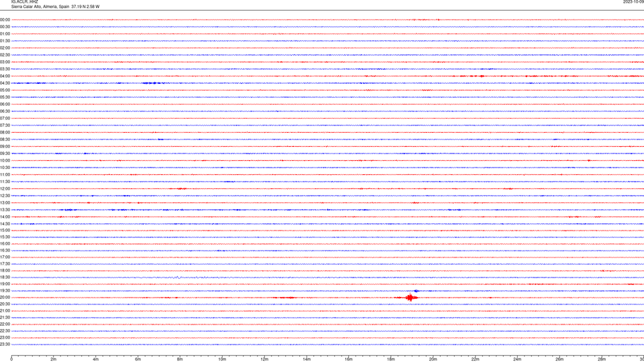The width and height of the screenshot is (644, 362).
Task: Click the 10m tick label on minute axis
Action: (222, 359)
